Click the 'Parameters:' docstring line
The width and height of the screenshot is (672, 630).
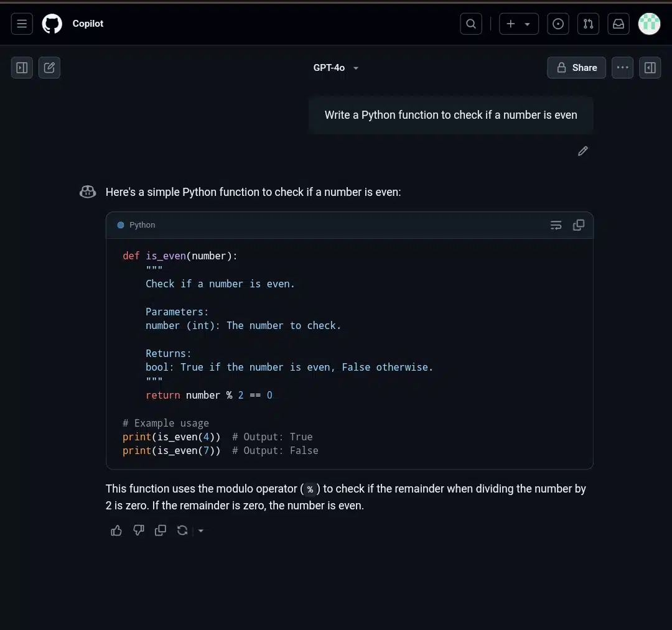177,312
